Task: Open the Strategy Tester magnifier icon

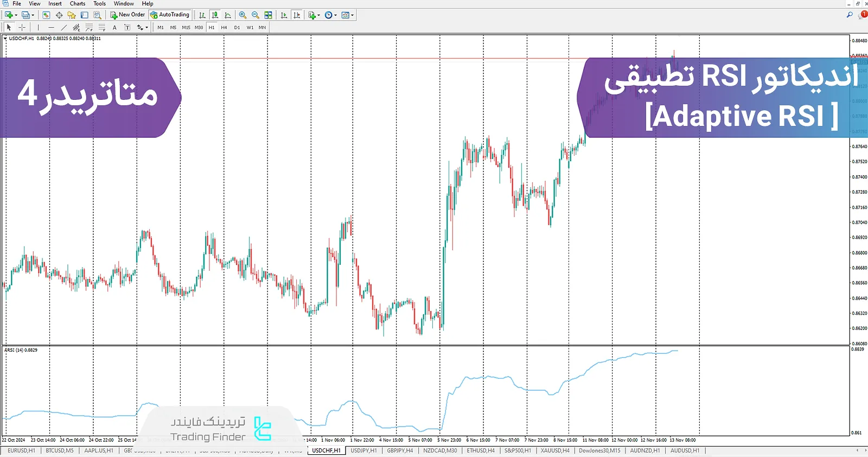Action: click(97, 15)
